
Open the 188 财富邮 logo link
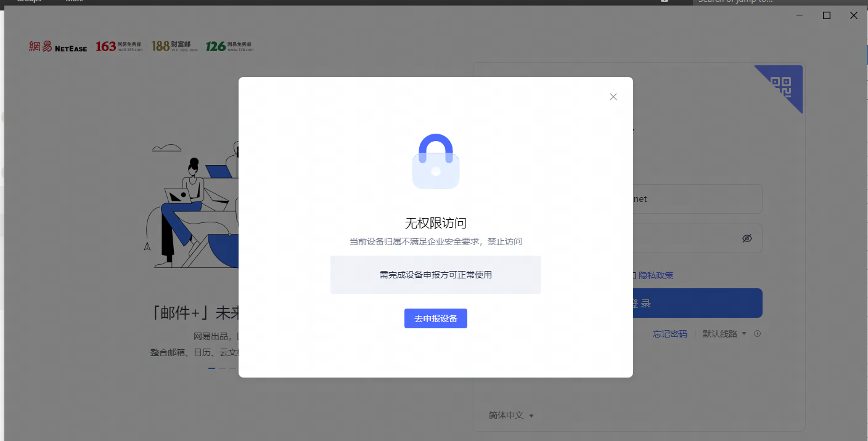click(x=174, y=47)
